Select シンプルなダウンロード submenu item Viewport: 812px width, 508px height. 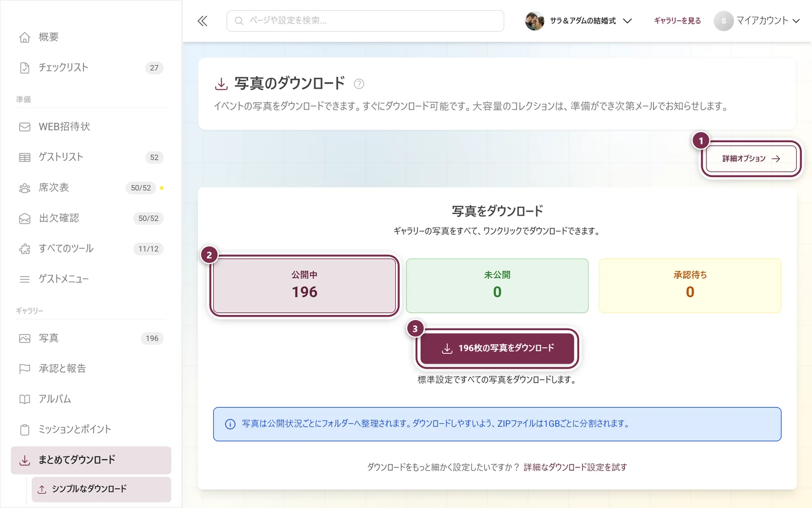click(x=101, y=489)
